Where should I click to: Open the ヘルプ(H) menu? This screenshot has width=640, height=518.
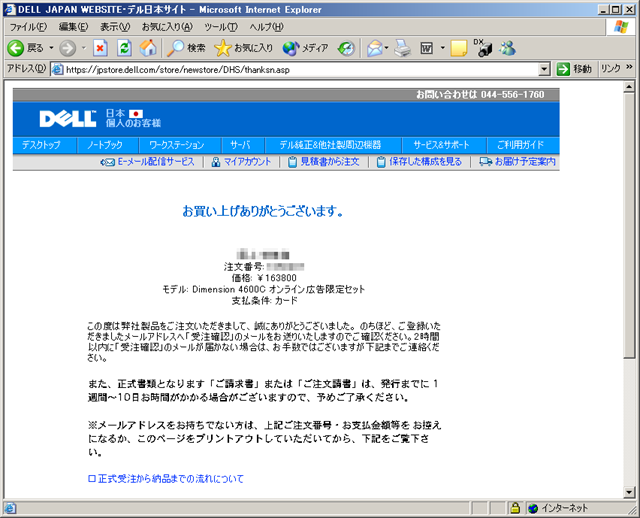(266, 27)
